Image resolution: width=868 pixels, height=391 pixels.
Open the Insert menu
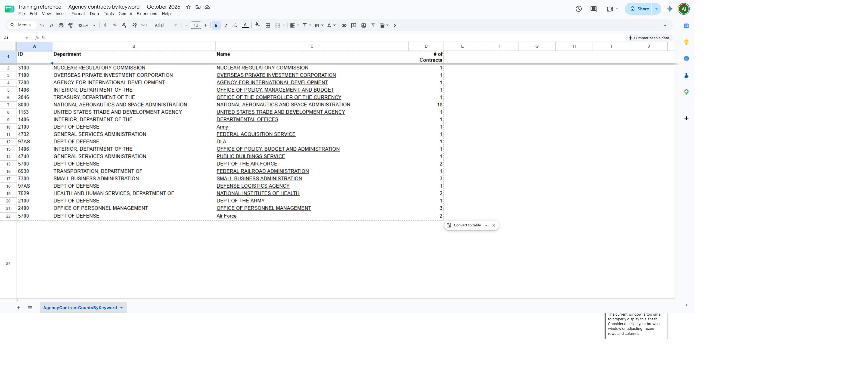[61, 14]
